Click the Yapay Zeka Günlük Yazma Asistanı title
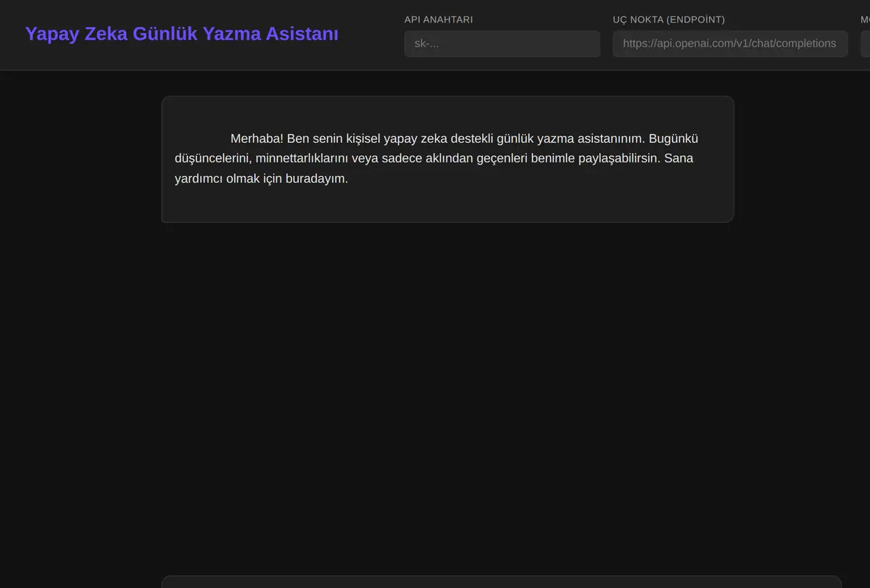The width and height of the screenshot is (870, 588). pos(182,34)
